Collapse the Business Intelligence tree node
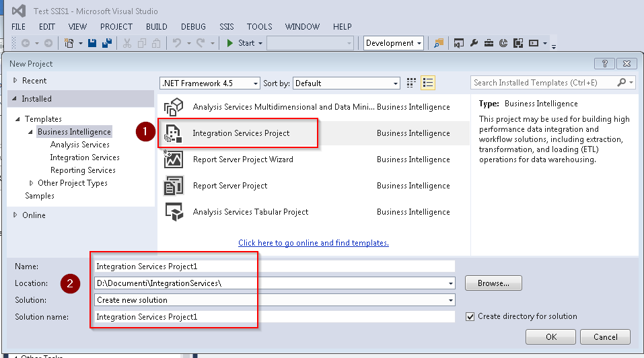 pyautogui.click(x=30, y=132)
